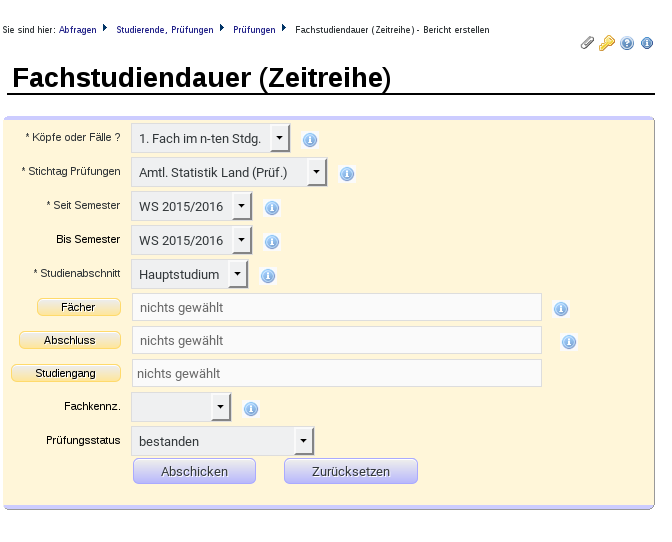
Task: Show info for Fachkennz. field
Action: coord(251,409)
